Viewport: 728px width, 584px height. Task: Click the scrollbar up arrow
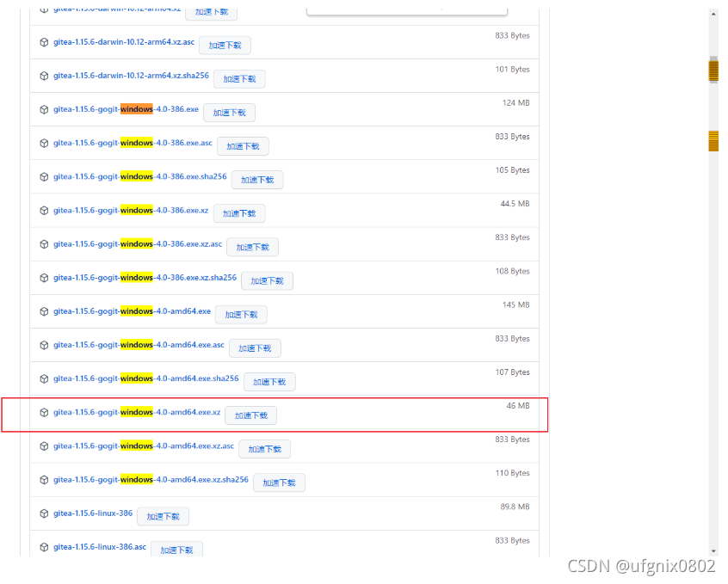pyautogui.click(x=713, y=14)
